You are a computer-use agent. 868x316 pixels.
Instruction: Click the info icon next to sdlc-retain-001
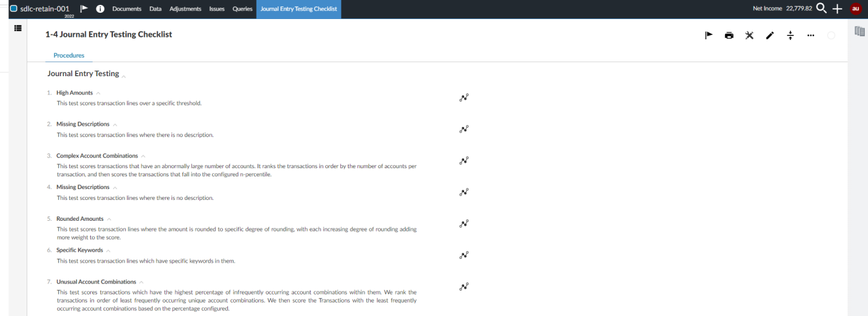click(100, 9)
